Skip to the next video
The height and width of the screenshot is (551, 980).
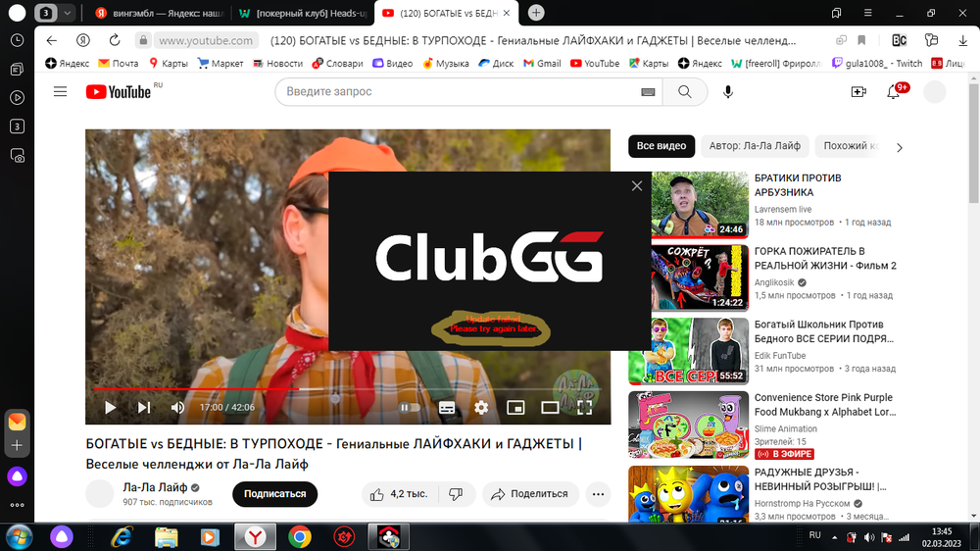tap(144, 407)
